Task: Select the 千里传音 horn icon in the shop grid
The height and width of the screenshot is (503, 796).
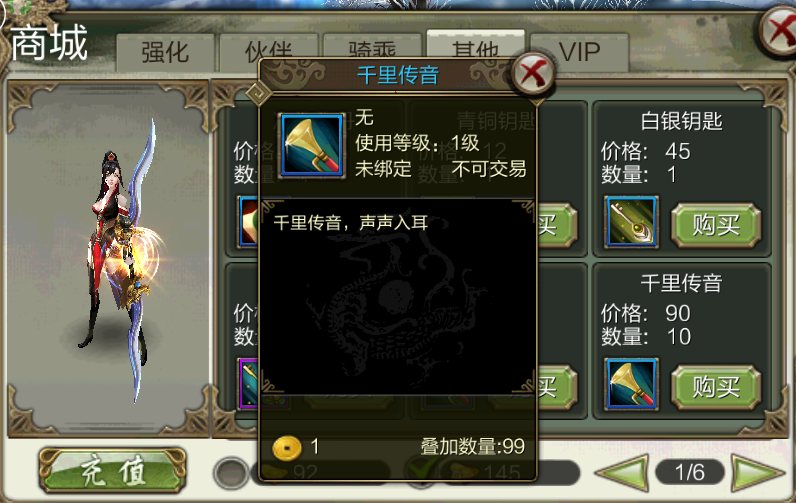Action: 632,384
